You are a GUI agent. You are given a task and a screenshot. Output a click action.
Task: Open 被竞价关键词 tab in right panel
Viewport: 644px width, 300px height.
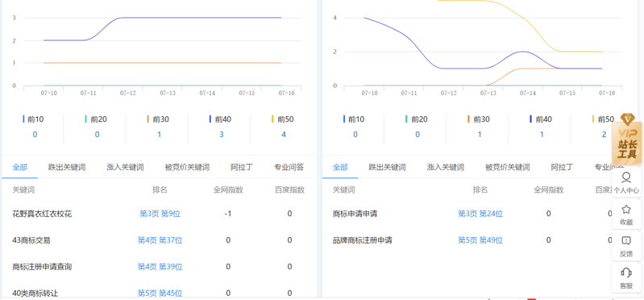[x=508, y=167]
